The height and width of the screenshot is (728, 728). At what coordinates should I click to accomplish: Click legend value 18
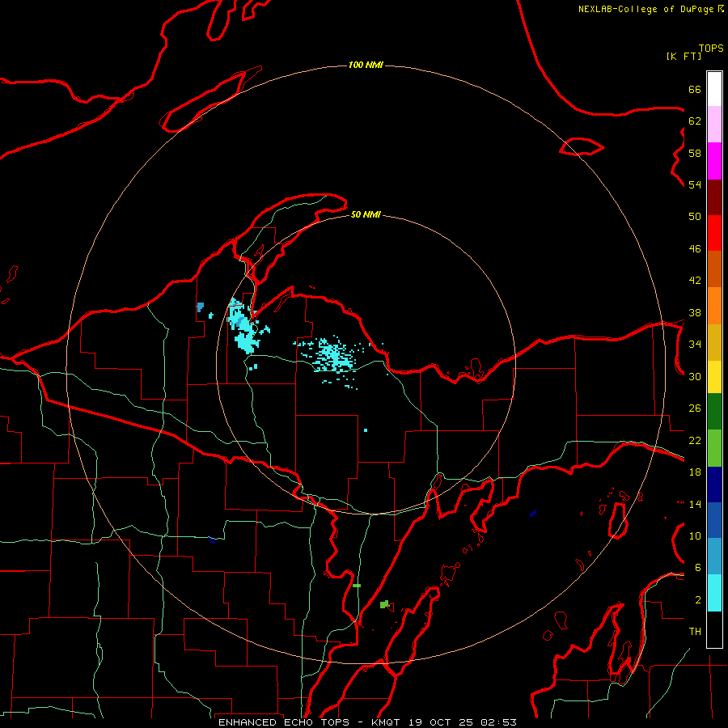(x=695, y=472)
